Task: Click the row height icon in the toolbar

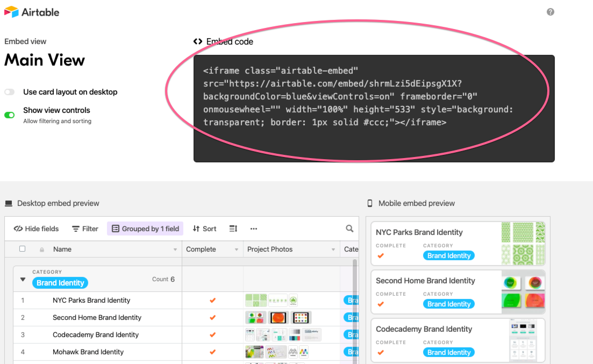Action: click(x=233, y=229)
